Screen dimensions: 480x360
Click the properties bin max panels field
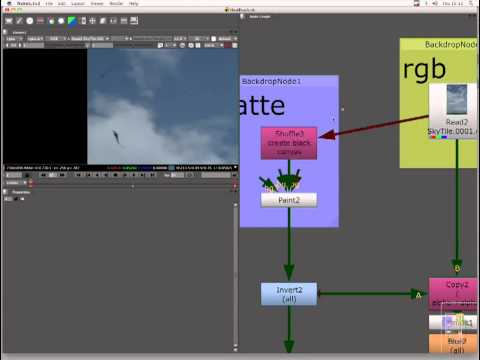8,199
